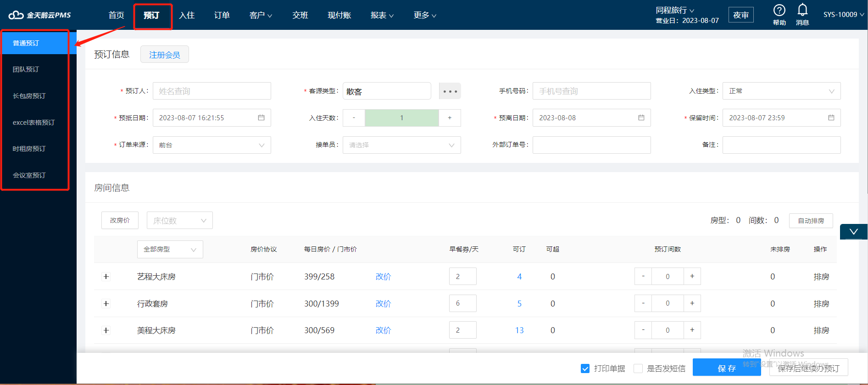Click 排房 for 美程大床房
Screen dimensions: 868x385
(821, 330)
